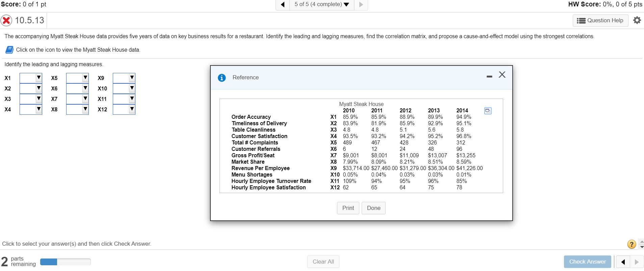Click the bottom-right previous arrow
The width and height of the screenshot is (644, 271).
pos(623,262)
